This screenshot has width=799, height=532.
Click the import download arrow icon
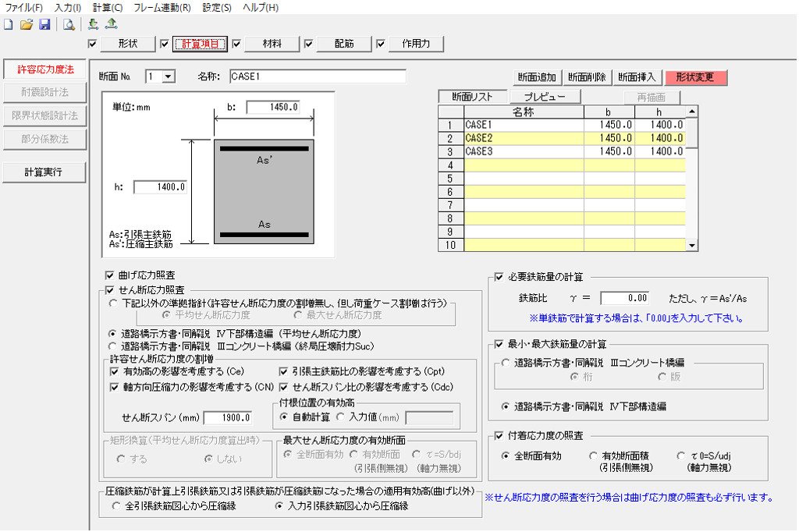point(93,24)
